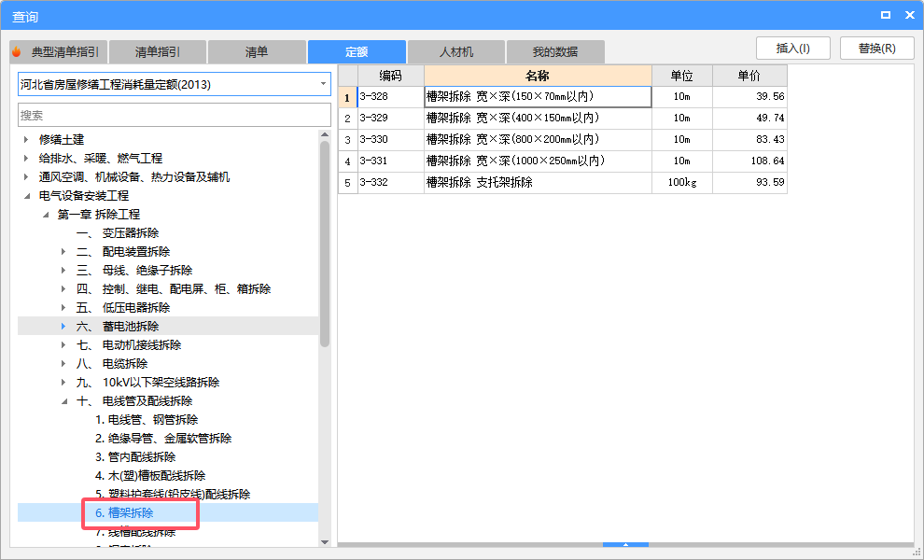Click the 名称 column header
The height and width of the screenshot is (560, 924).
[538, 76]
